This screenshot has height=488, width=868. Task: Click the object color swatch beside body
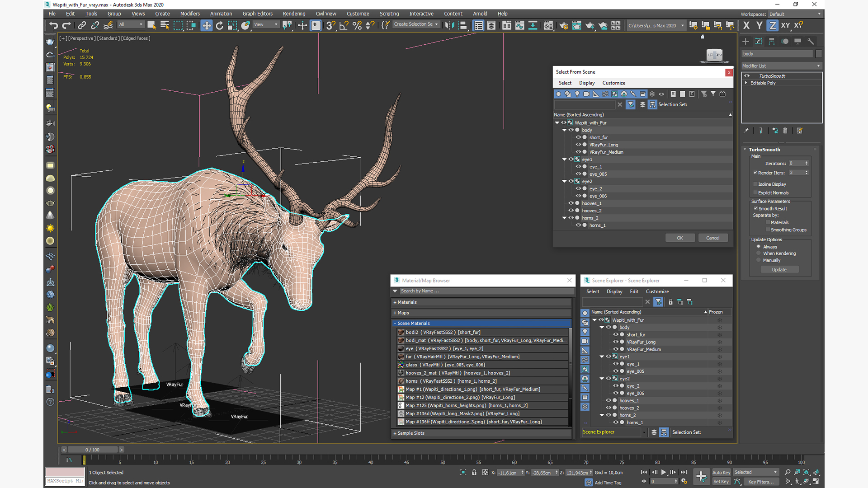pos(818,54)
